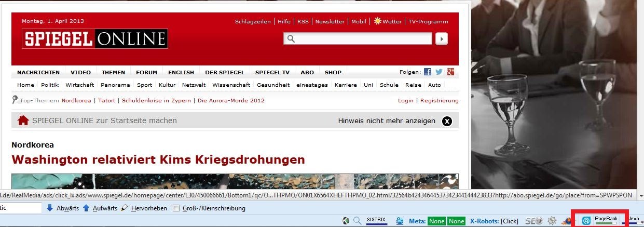Open the VIDEO menu tab
644x227 pixels.
pyautogui.click(x=81, y=72)
